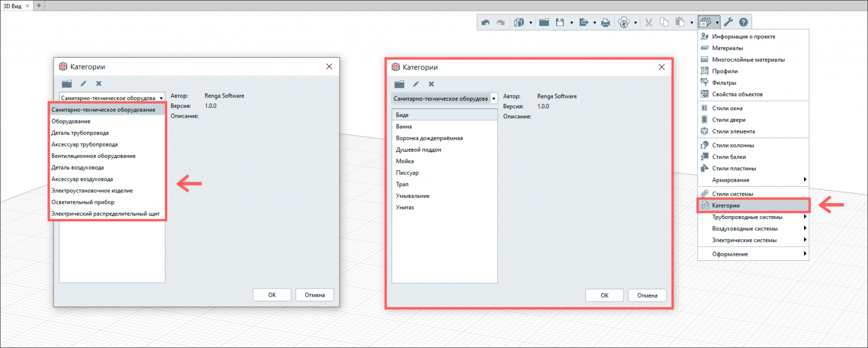Screen dimensions: 868x348
Task: Open help with the question mark icon
Action: [743, 23]
